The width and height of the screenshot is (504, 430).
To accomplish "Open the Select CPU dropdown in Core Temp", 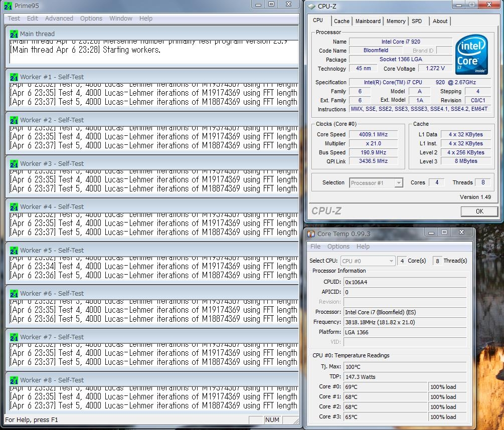I will point(391,261).
